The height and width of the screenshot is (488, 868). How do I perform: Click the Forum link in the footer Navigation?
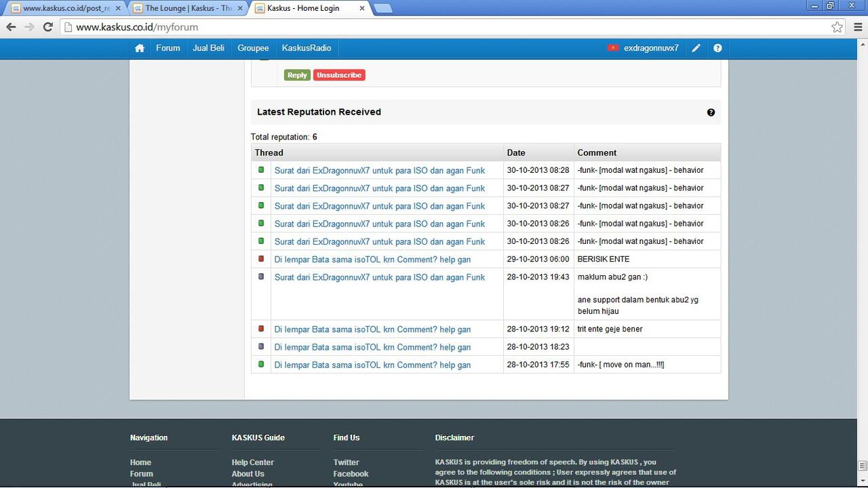click(x=142, y=474)
